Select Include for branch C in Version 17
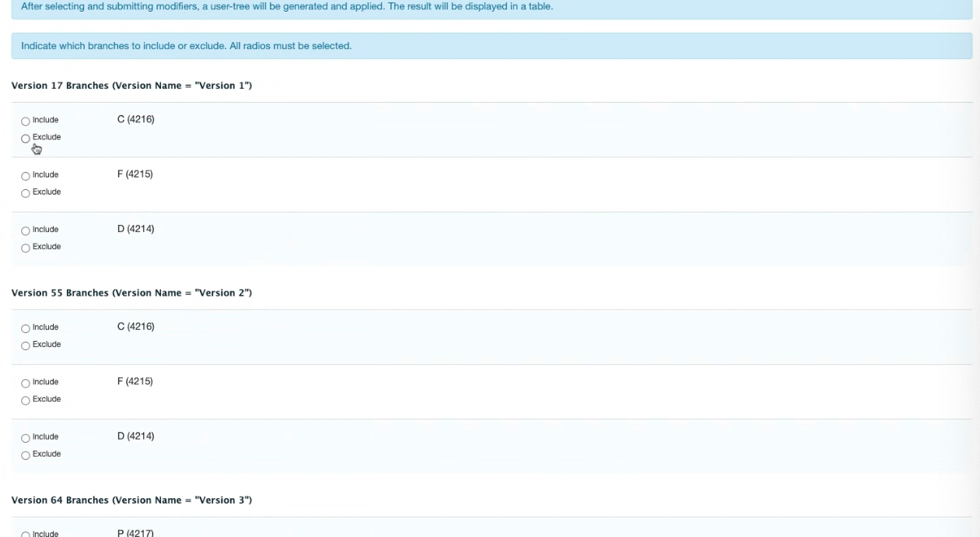The image size is (980, 537). tap(26, 121)
